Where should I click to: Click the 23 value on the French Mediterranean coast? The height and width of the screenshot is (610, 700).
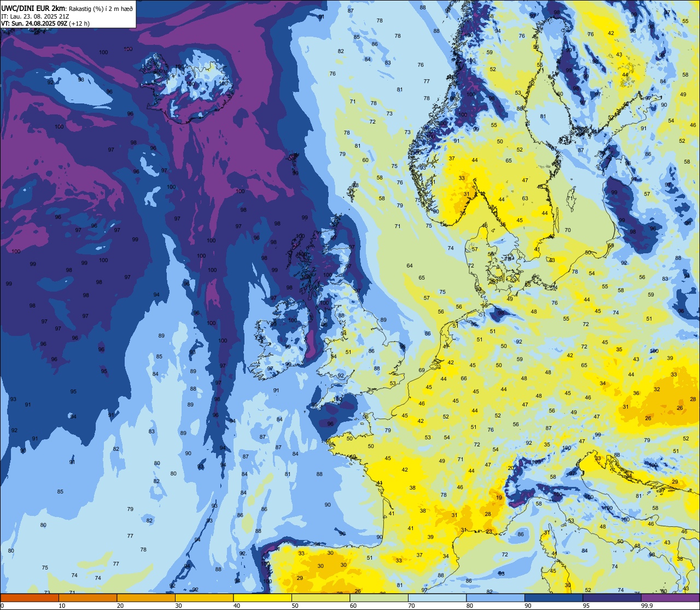point(489,531)
